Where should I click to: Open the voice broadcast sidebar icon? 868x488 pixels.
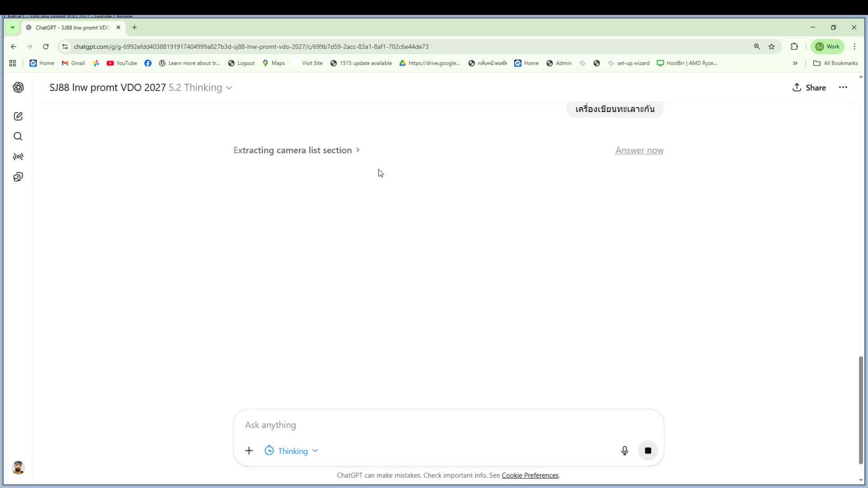(18, 157)
